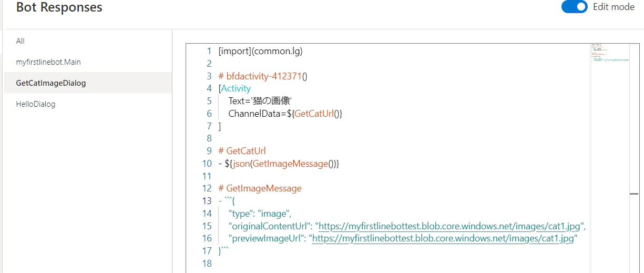This screenshot has height=273, width=644.
Task: Click the Text='猫の画像' line
Action: coord(260,102)
